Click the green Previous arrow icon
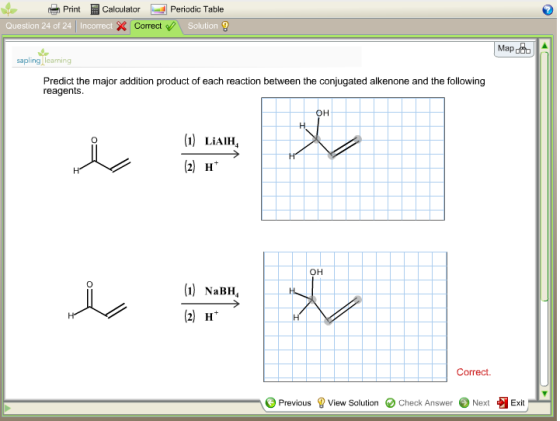The image size is (560, 421). click(x=271, y=403)
